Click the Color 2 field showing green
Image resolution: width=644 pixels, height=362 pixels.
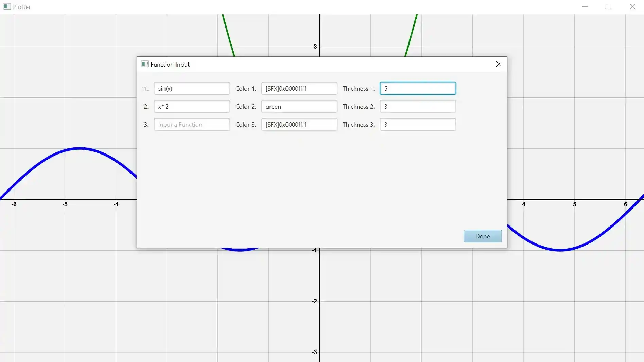(x=299, y=106)
